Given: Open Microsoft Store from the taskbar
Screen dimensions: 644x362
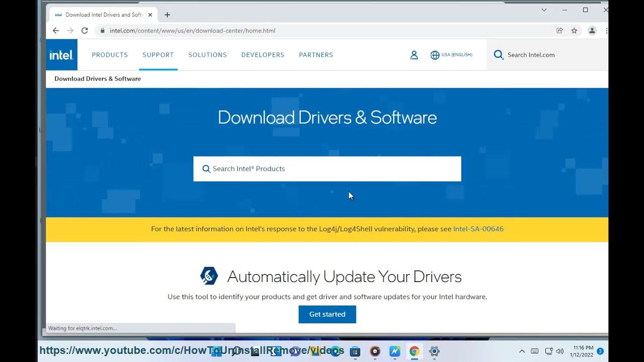Looking at the screenshot, I should (x=355, y=351).
